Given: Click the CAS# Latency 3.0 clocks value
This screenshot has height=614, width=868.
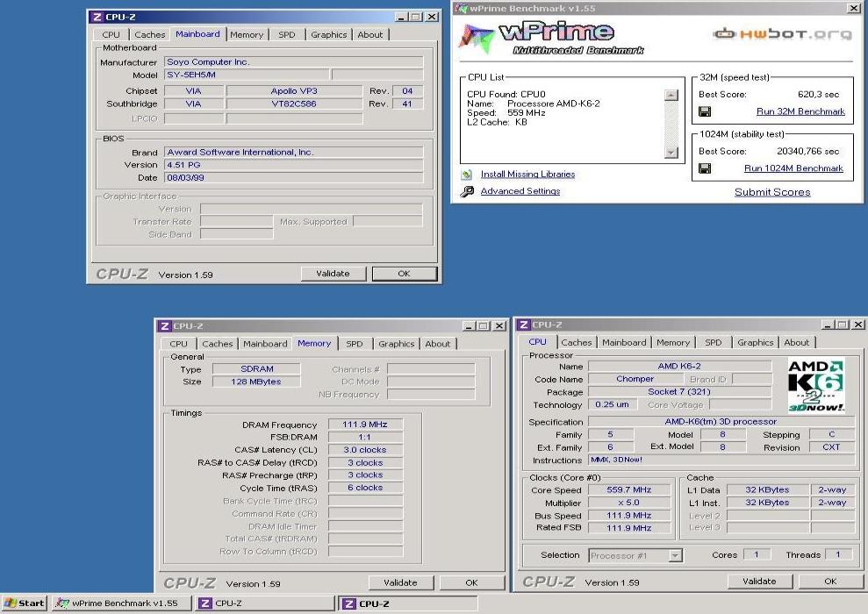Looking at the screenshot, I should 365,450.
